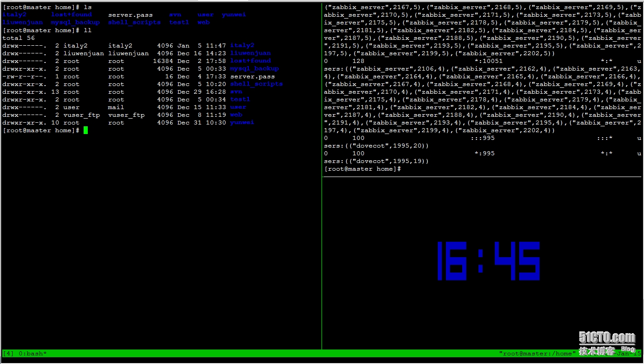Screen dimensions: 644x364
Task: Click the ("zabbix_server",2202,5) entry
Action: [507, 53]
